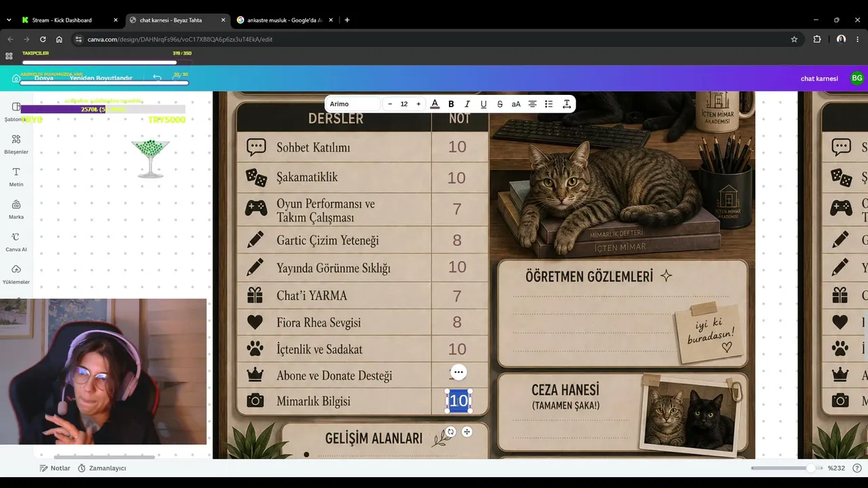
Task: Go to the browser home page
Action: coord(59,39)
